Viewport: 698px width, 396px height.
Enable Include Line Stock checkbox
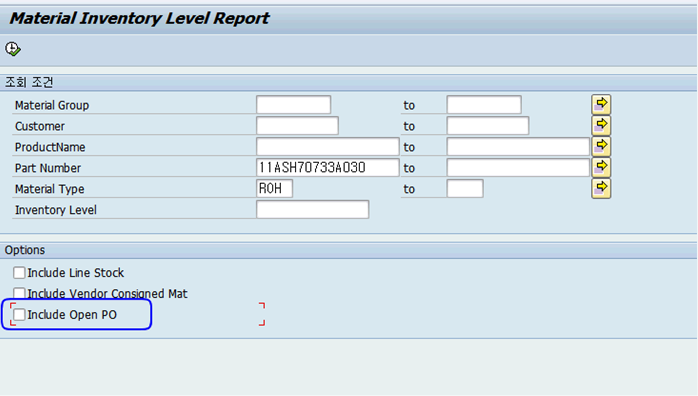click(x=19, y=272)
